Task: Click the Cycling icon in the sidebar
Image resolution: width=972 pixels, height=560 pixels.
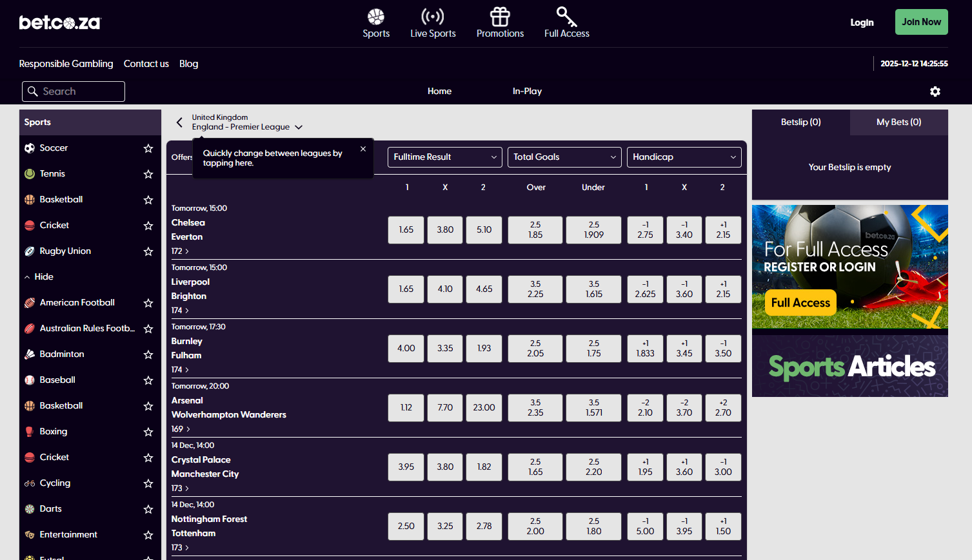Action: (31, 483)
